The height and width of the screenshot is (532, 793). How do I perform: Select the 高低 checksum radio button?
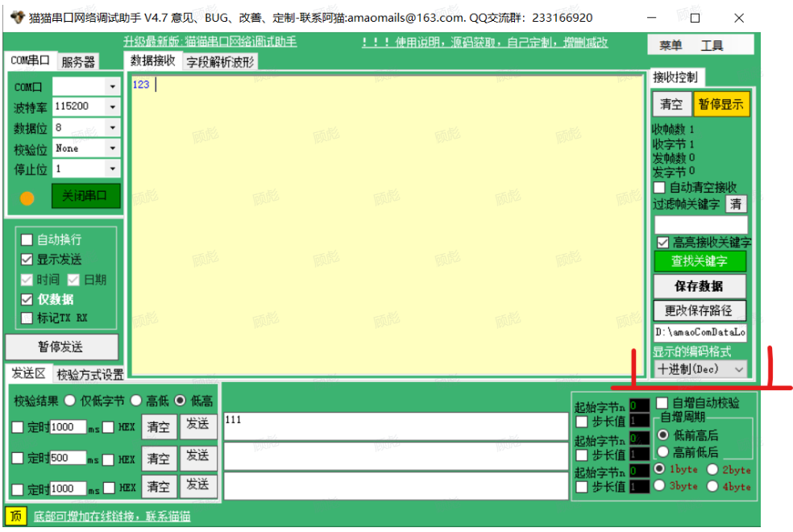click(136, 401)
